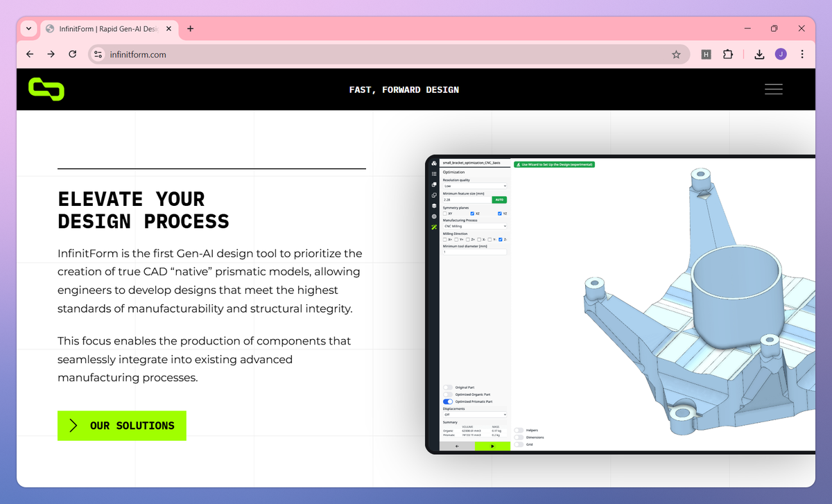832x504 pixels.
Task: Click the Optimization panel heading
Action: coord(454,172)
